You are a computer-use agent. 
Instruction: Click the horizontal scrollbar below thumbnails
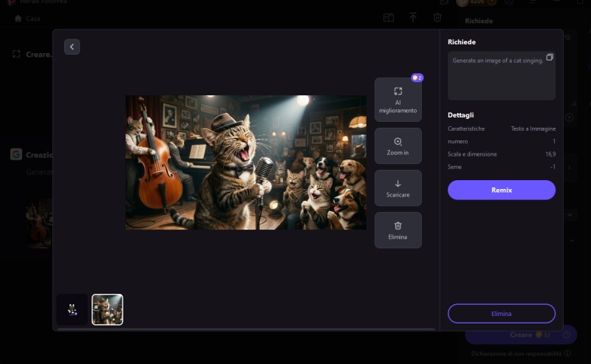pos(244,329)
